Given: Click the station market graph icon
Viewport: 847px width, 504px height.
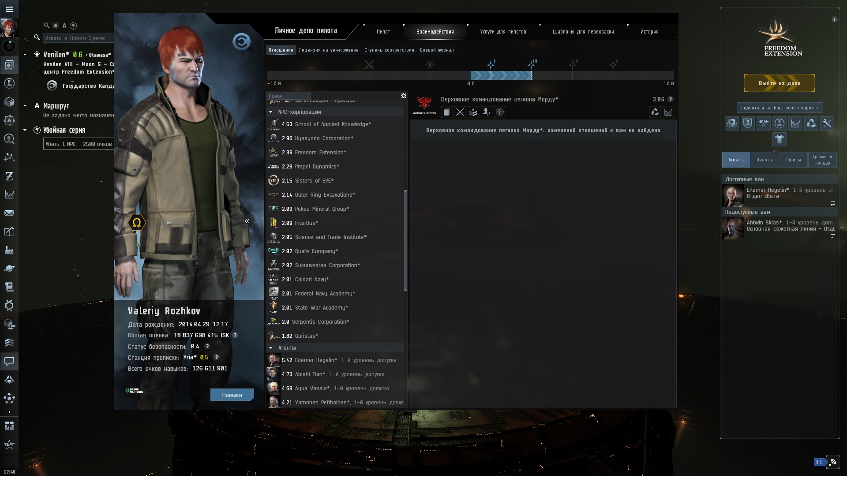Looking at the screenshot, I should (x=795, y=123).
